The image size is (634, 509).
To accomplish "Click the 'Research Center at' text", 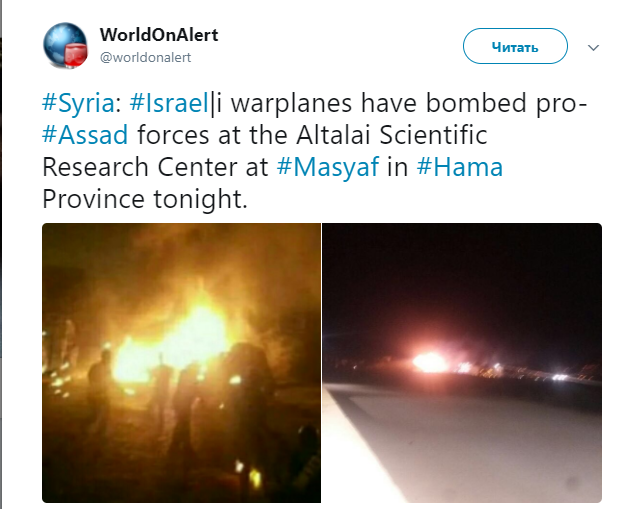I will point(155,167).
